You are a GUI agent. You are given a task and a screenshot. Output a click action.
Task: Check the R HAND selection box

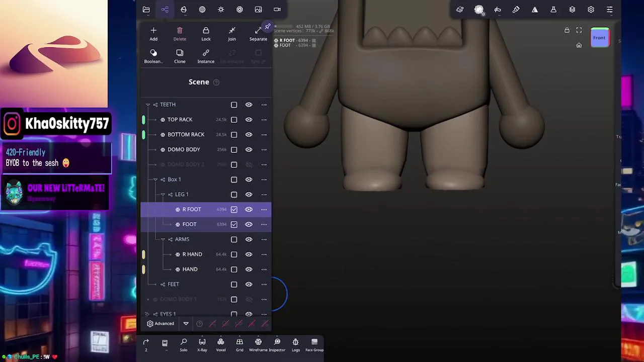coord(234,254)
